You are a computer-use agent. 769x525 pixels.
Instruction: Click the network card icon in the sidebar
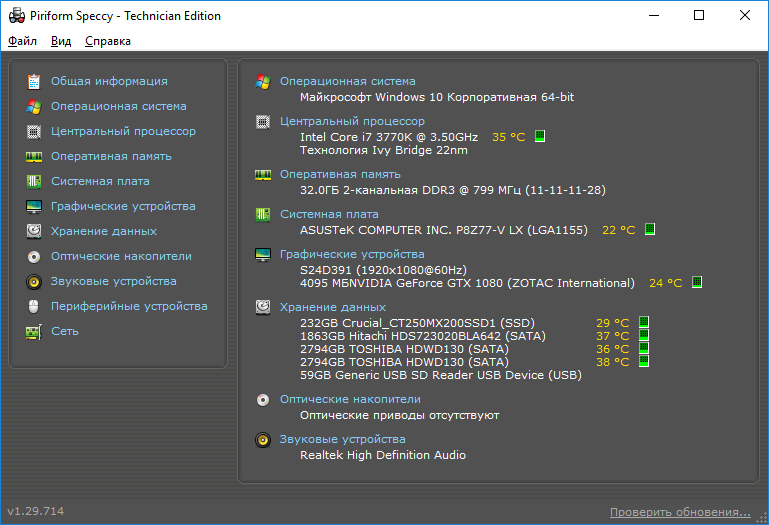coord(34,332)
